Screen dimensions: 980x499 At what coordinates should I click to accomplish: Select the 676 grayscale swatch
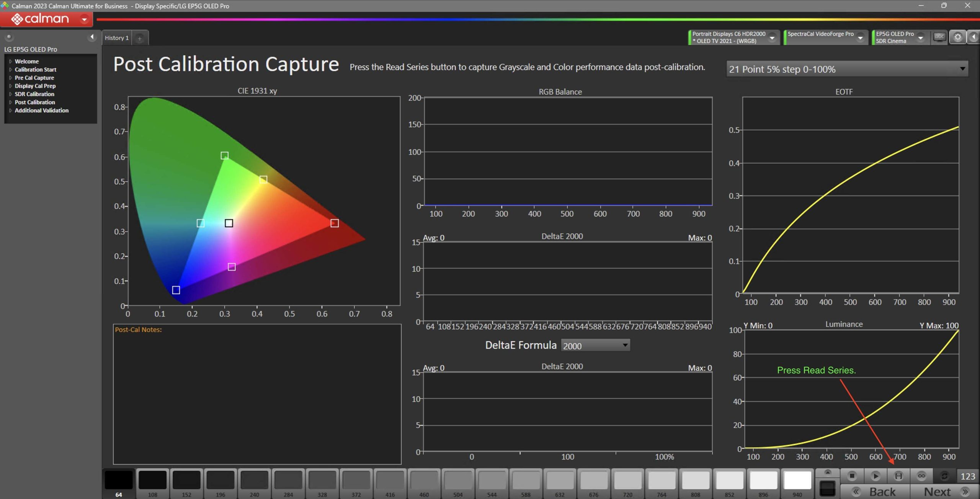click(x=594, y=483)
